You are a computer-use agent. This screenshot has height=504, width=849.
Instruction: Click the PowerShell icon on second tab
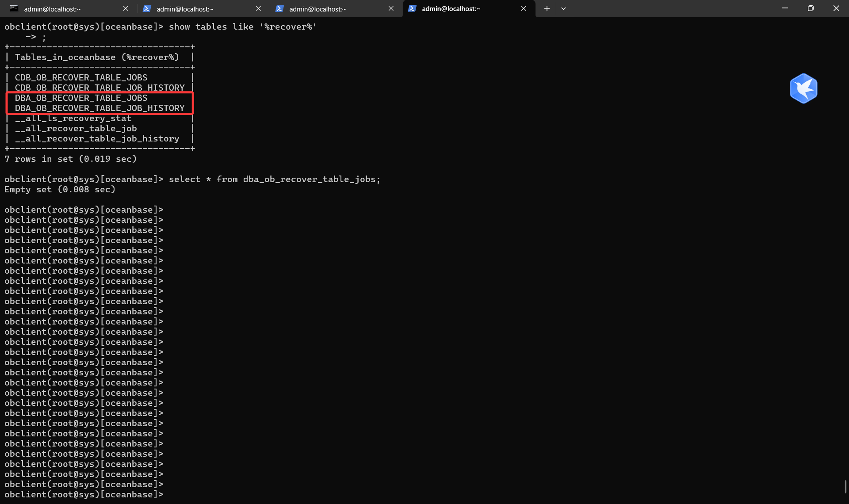(147, 8)
